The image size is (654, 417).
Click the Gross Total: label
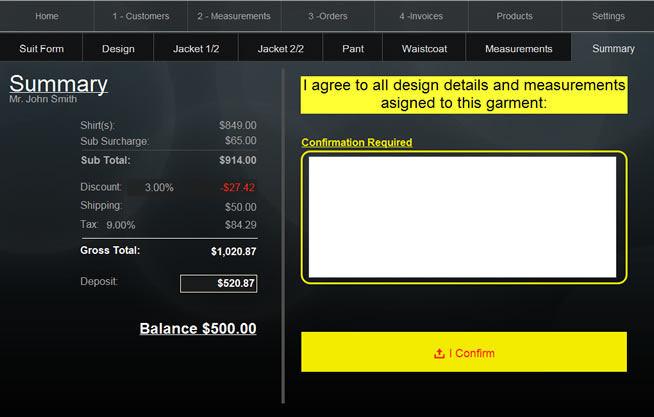click(110, 251)
